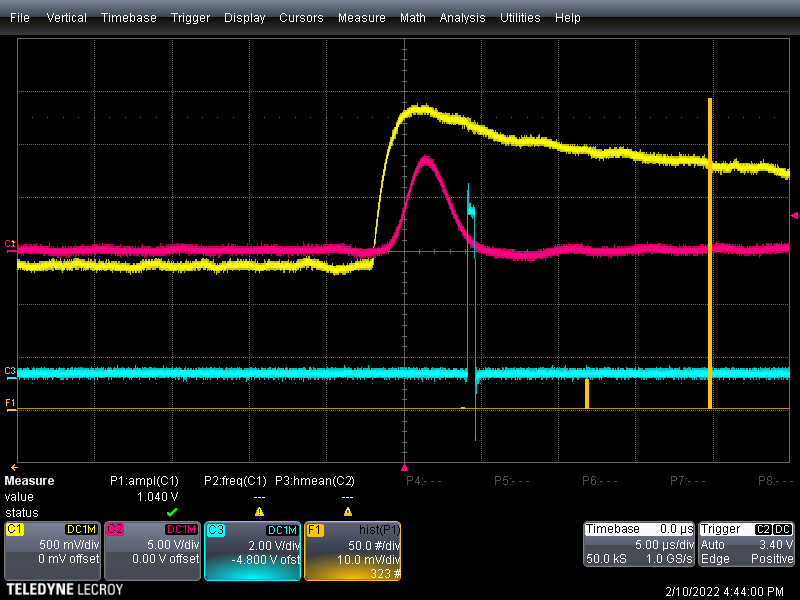Click the 50.0 #/div value in F1
Viewport: 800px width, 600px height.
pyautogui.click(x=374, y=545)
